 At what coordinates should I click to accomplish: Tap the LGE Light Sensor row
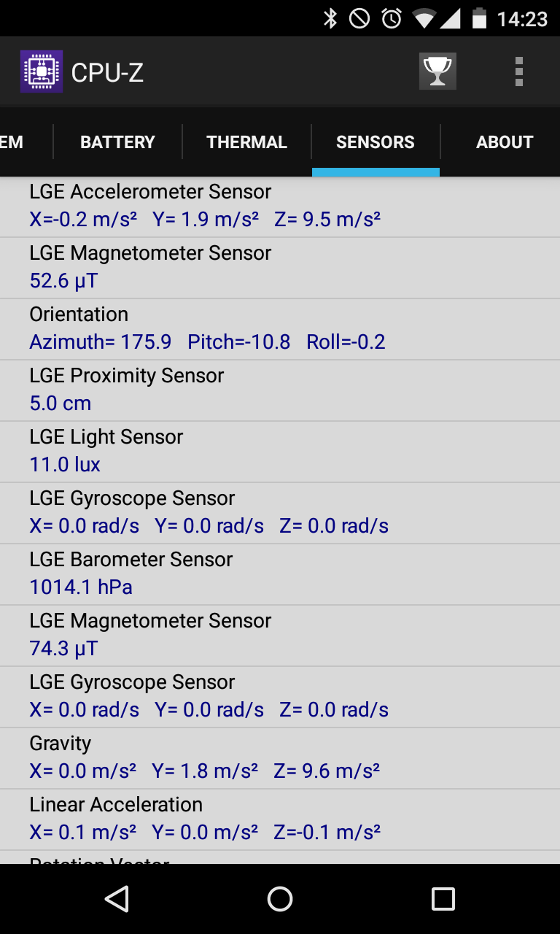(x=280, y=452)
